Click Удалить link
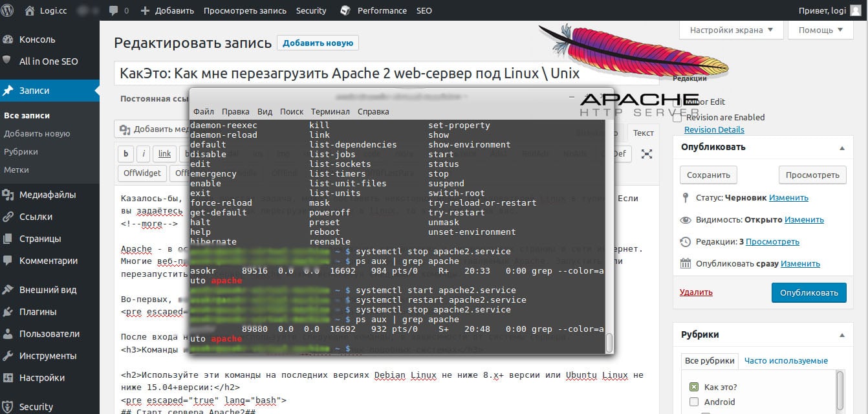This screenshot has width=868, height=414. (696, 292)
